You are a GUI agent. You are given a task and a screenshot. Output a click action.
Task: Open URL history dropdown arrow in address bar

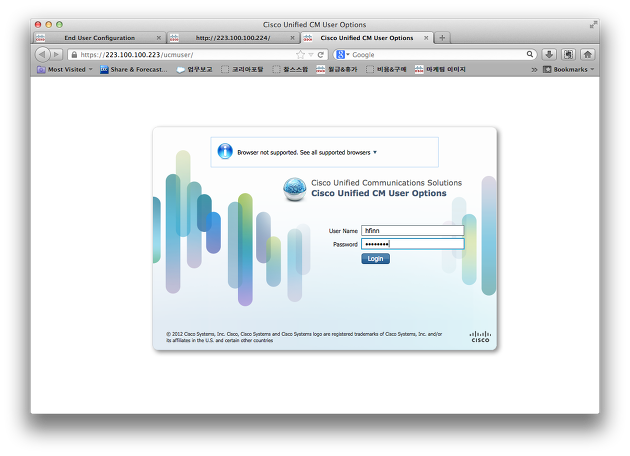click(x=311, y=55)
